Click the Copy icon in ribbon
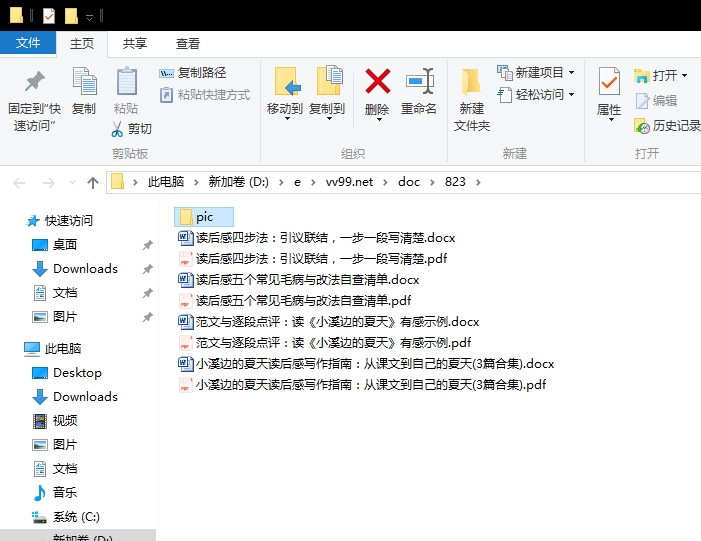This screenshot has height=541, width=701. coord(84,81)
